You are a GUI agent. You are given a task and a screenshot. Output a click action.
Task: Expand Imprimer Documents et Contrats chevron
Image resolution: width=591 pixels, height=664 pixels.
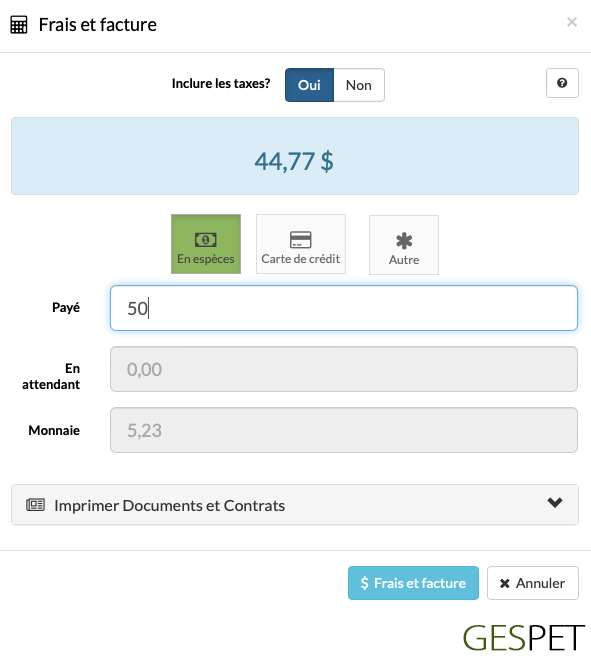click(555, 503)
